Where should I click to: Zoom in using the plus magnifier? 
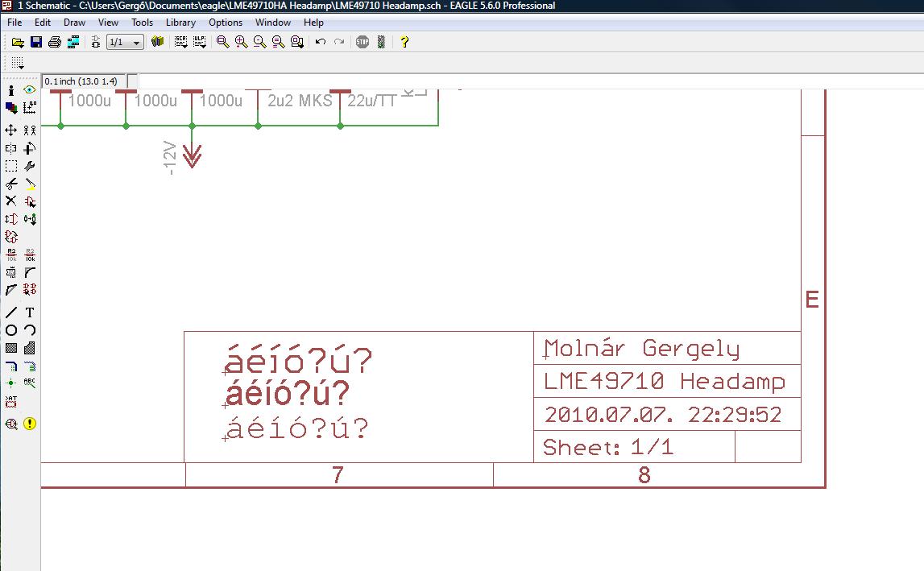pos(241,42)
